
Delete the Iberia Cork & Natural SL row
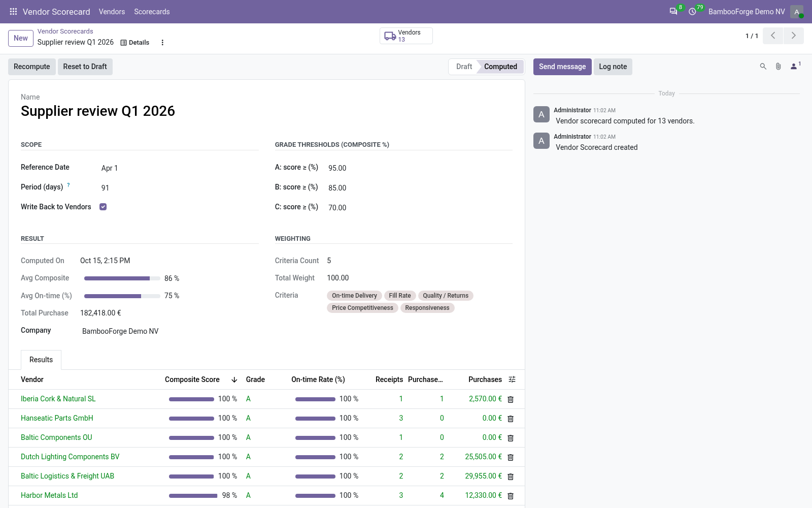[x=511, y=399]
